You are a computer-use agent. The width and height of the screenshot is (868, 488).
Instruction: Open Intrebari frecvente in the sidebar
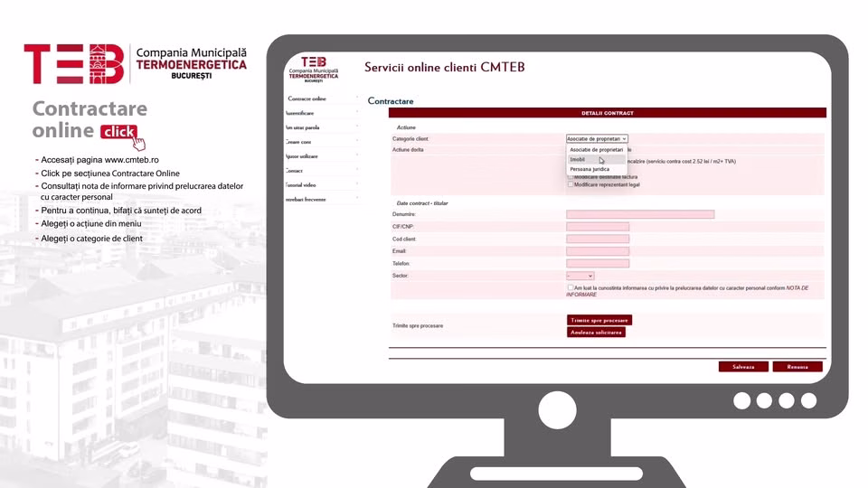[306, 199]
